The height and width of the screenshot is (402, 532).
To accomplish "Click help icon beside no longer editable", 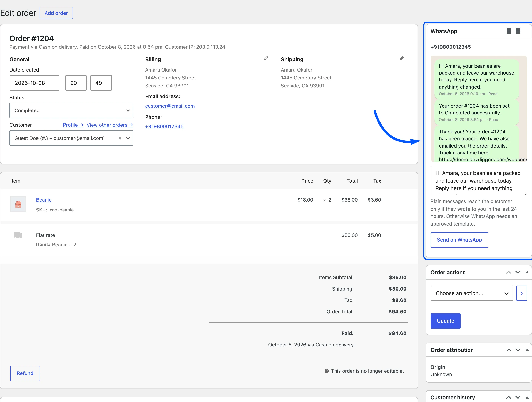I will click(326, 371).
